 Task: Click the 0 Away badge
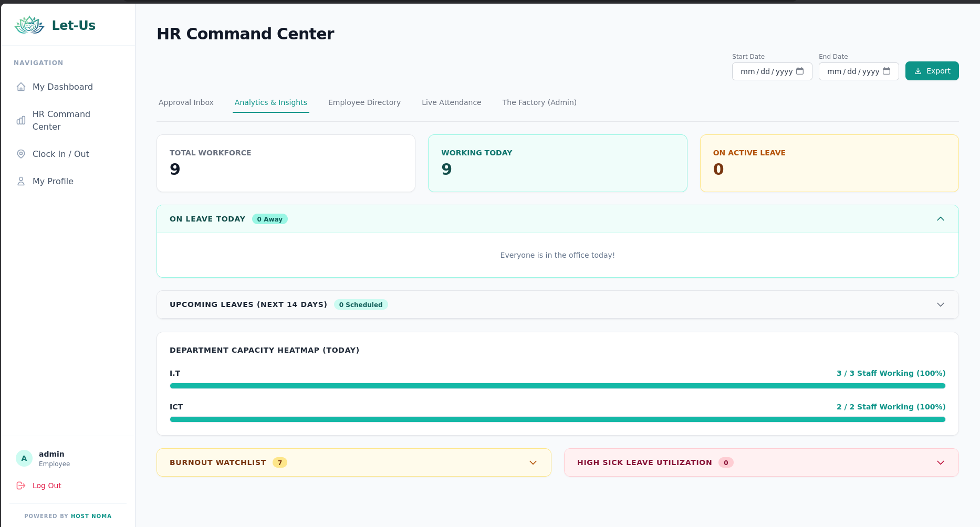270,219
